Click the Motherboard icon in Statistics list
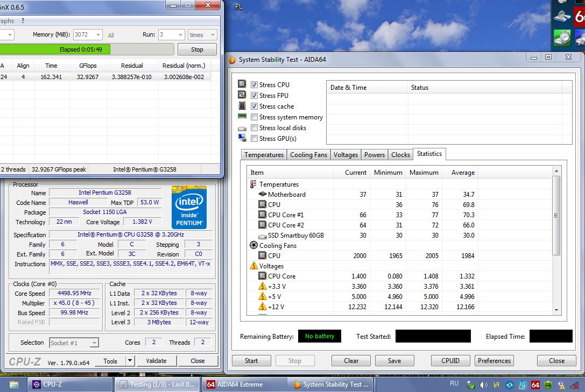The width and height of the screenshot is (585, 392). click(x=262, y=194)
